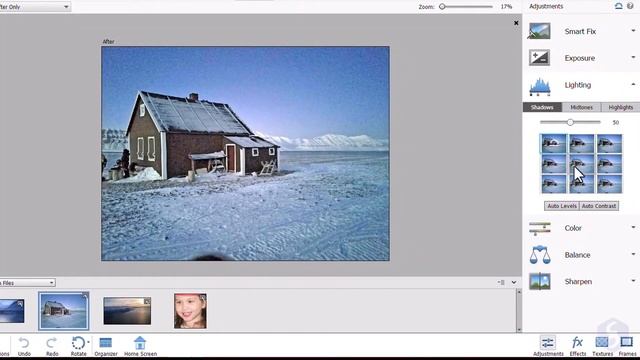Click the Smart Fix adjustment icon
The width and height of the screenshot is (640, 360).
[539, 31]
